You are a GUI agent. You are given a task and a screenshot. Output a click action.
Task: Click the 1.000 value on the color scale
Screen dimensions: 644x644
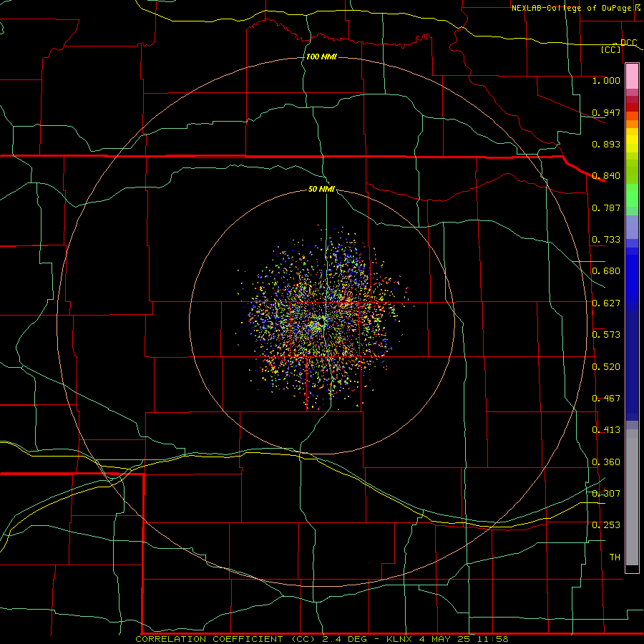point(606,80)
